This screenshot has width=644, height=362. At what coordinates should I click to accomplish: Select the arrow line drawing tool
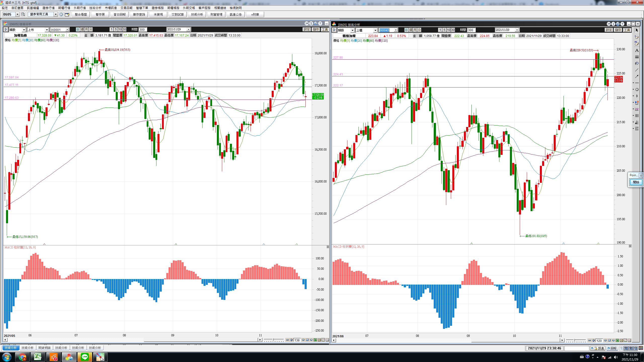point(637,76)
